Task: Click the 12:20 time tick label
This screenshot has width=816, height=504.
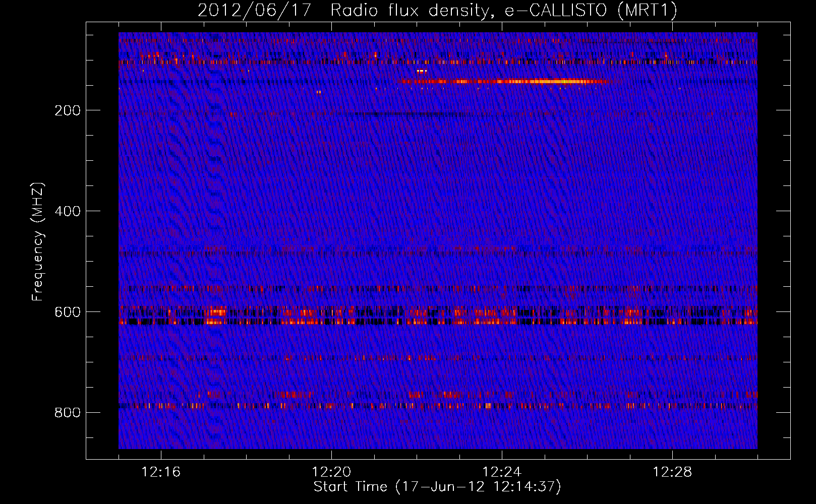Action: pyautogui.click(x=331, y=472)
